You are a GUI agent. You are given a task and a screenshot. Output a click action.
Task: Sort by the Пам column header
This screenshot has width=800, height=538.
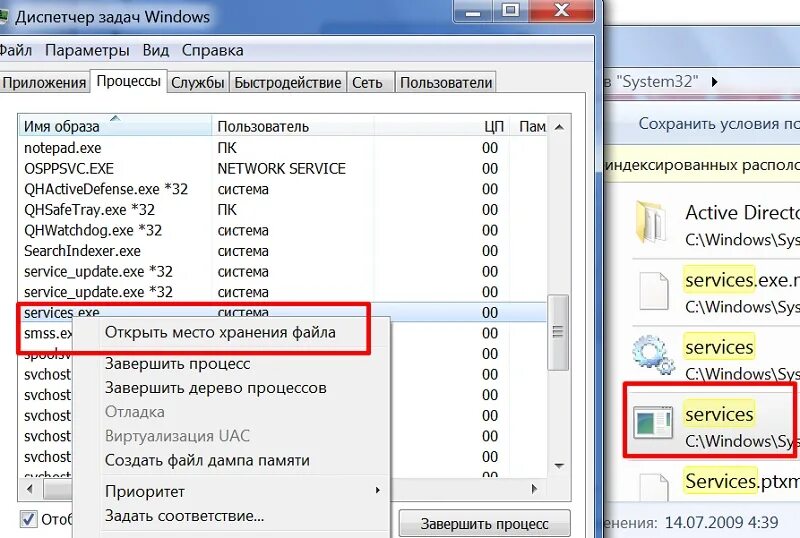[531, 126]
